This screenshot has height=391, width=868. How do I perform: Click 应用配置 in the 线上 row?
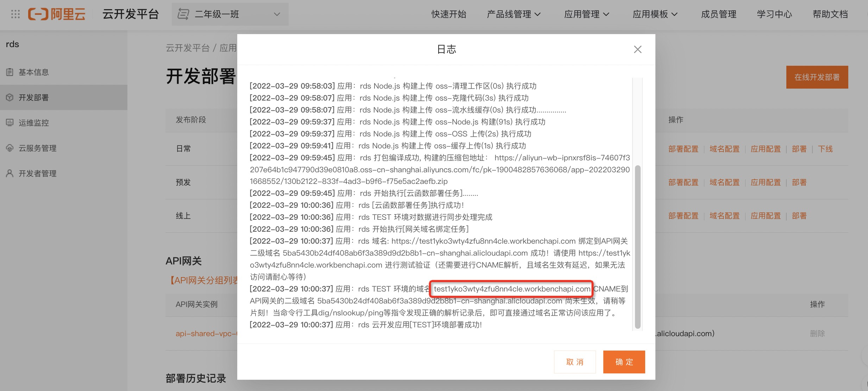pos(766,216)
